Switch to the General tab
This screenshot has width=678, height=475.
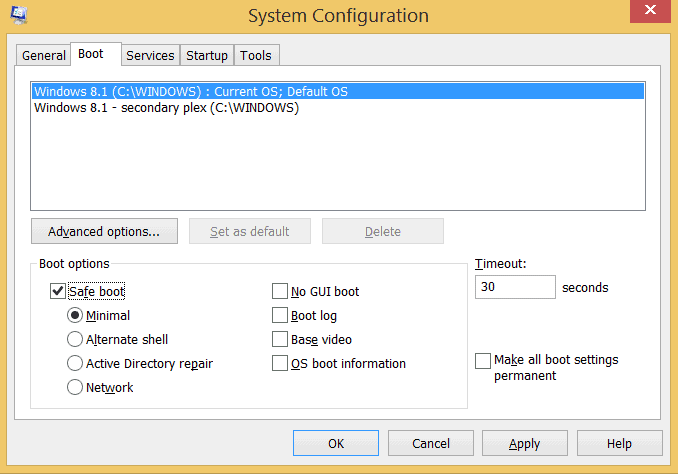[43, 55]
